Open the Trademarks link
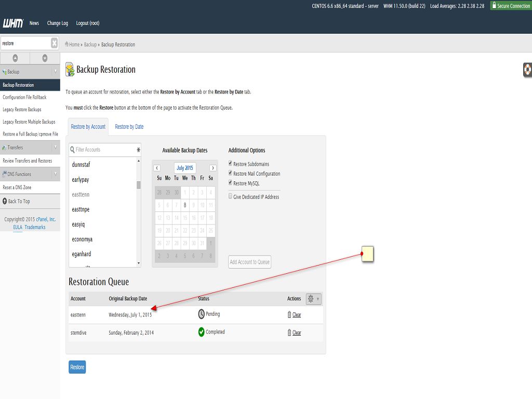Image resolution: width=532 pixels, height=399 pixels. pyautogui.click(x=35, y=227)
